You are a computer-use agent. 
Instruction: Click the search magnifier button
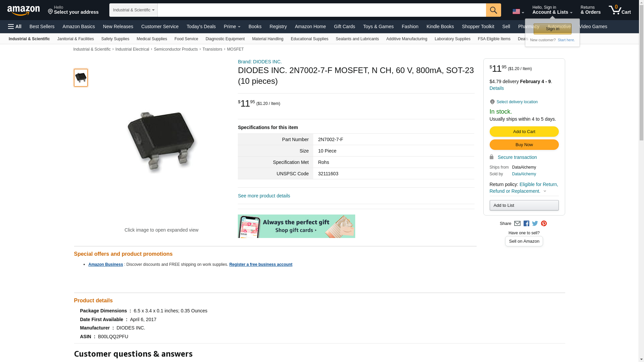tap(493, 10)
